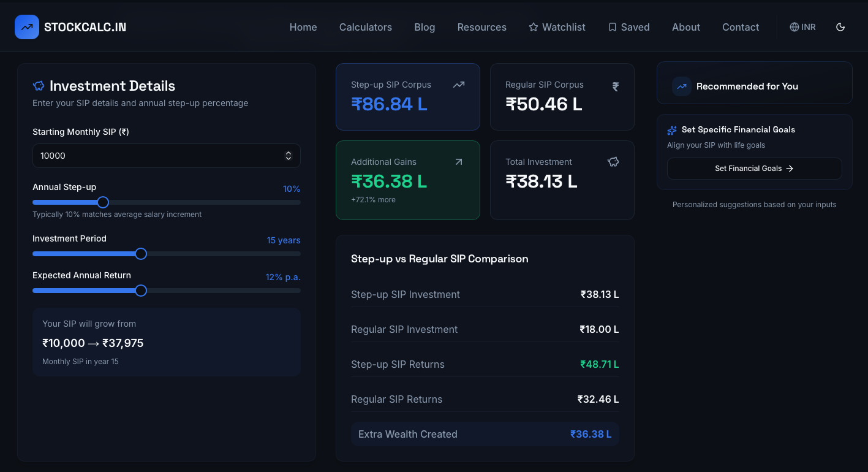Image resolution: width=868 pixels, height=472 pixels.
Task: Open the Watchlist star icon
Action: click(532, 26)
